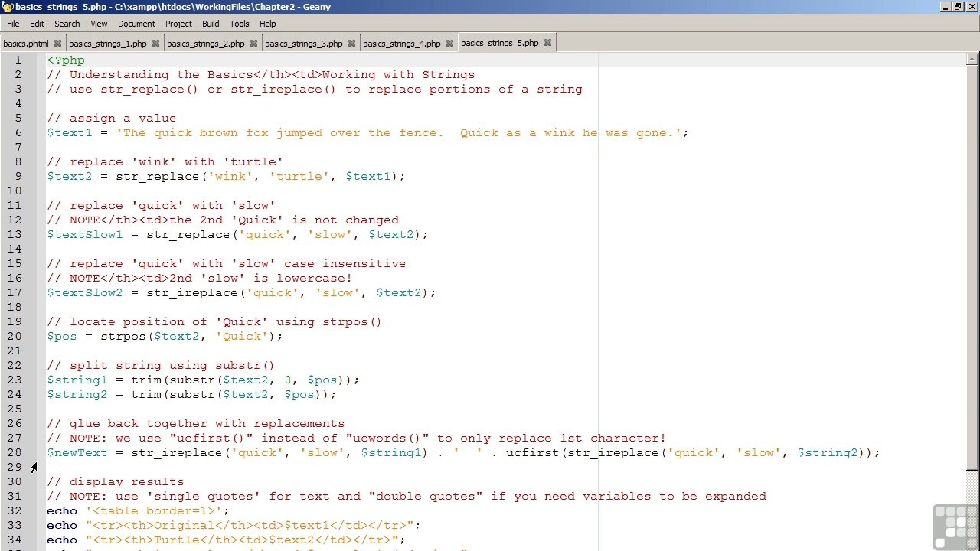980x551 pixels.
Task: Open the Project menu
Action: point(178,24)
